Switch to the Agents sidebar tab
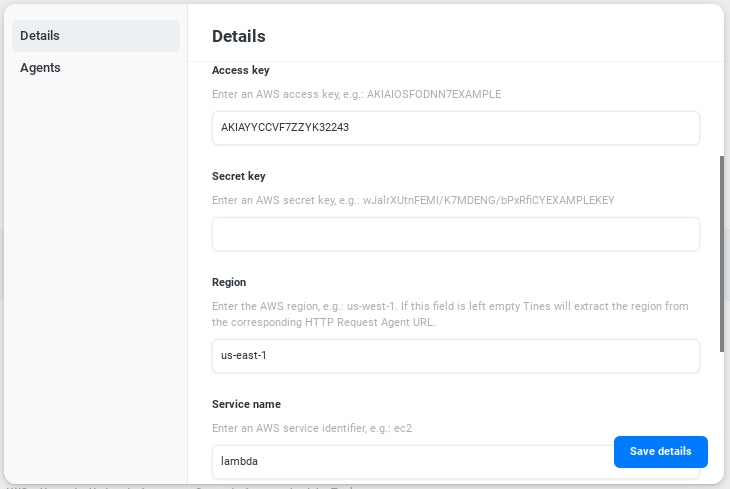 (x=95, y=68)
